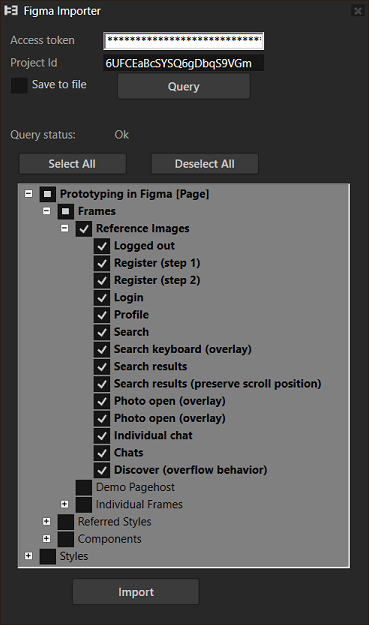Check the Individual Frames checkbox

pos(84,505)
